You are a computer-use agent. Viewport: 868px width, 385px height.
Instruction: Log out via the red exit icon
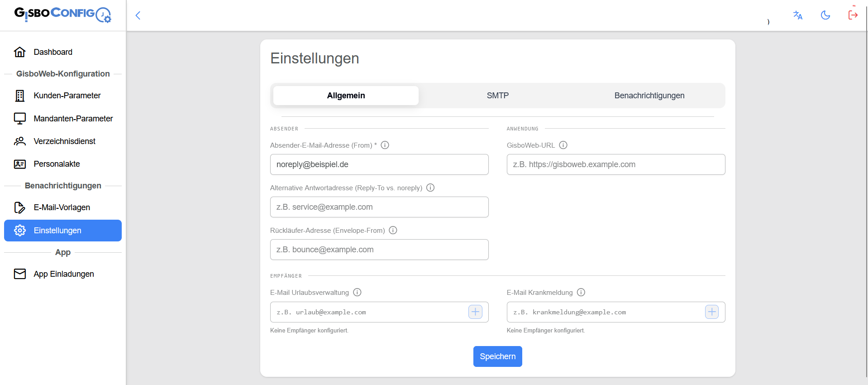pos(853,15)
